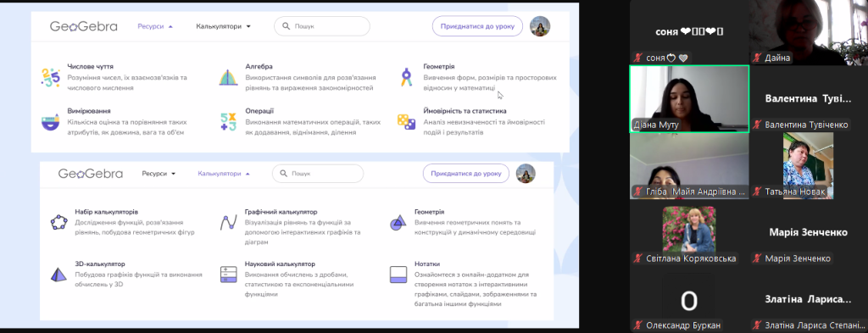Click the Вимірювання measuring icon
Viewport: 868px width, 333px height.
pyautogui.click(x=50, y=122)
